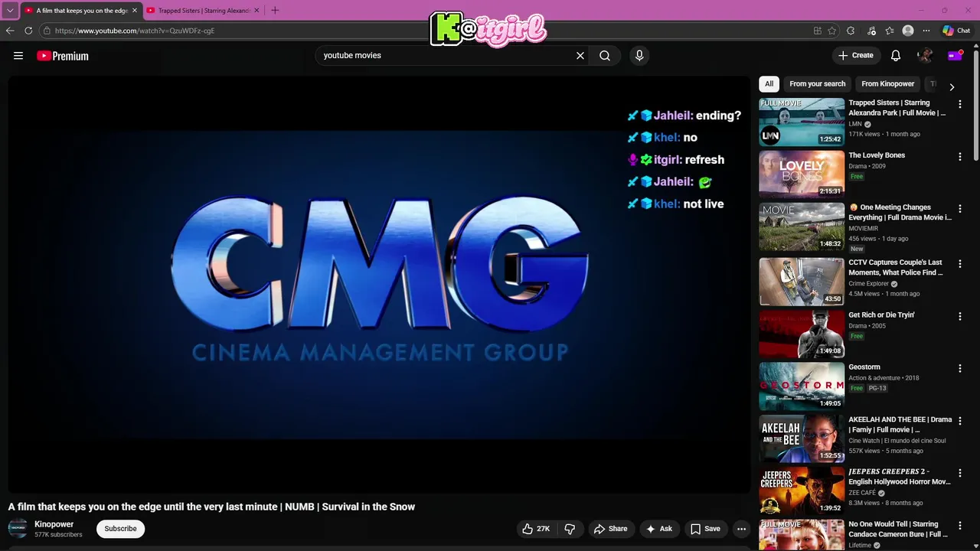This screenshot has height=551, width=980.
Task: Add this page to favorites star
Action: (x=832, y=31)
